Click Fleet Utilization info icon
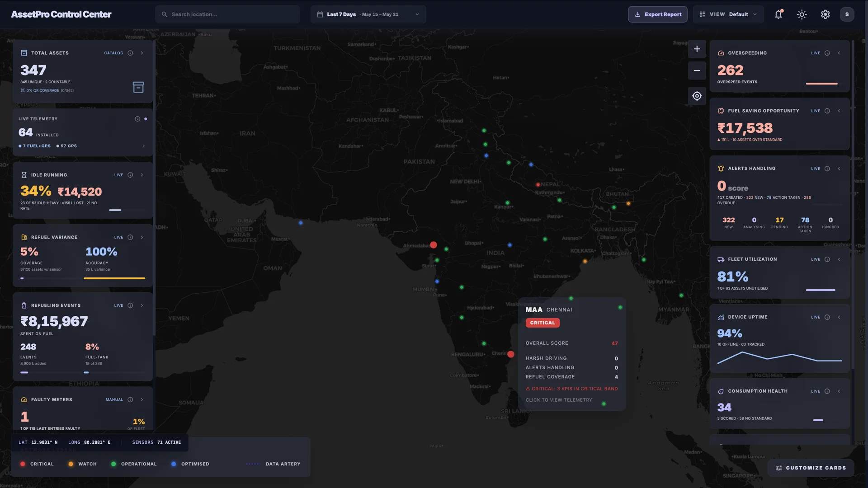Image resolution: width=868 pixels, height=488 pixels. pyautogui.click(x=827, y=259)
